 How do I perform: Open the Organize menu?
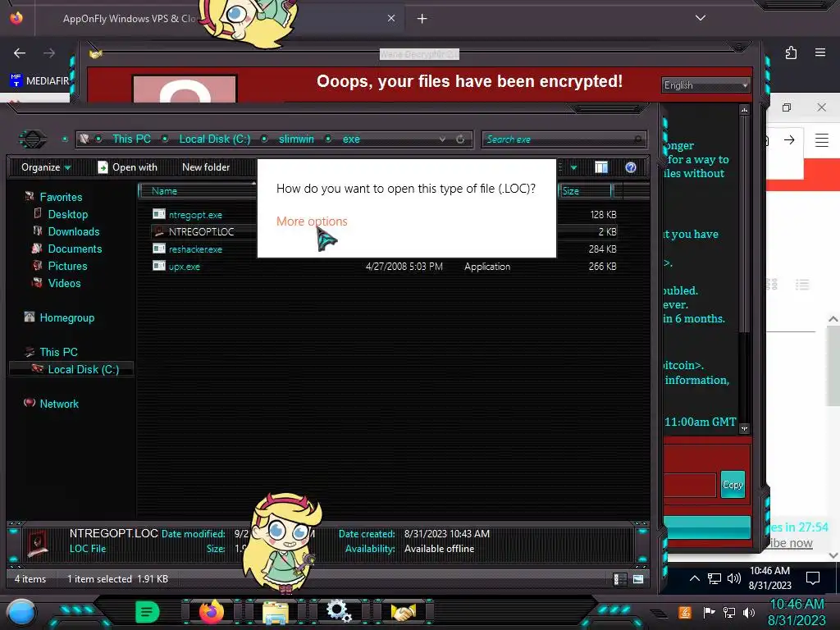[46, 167]
